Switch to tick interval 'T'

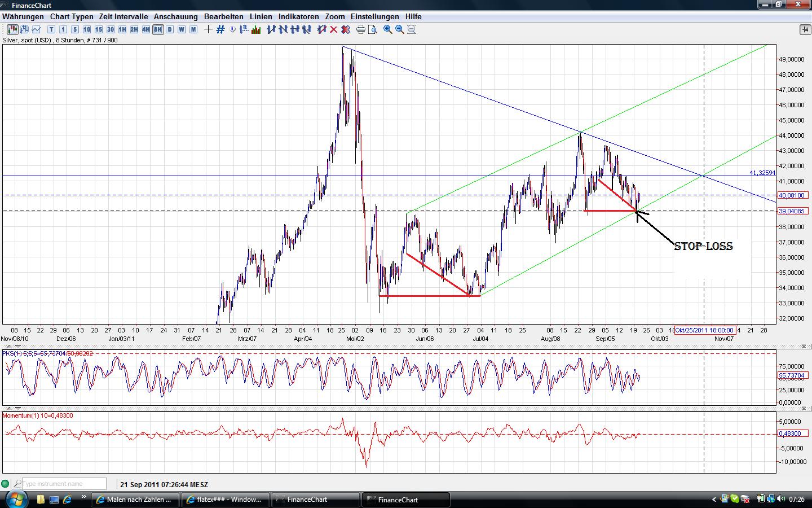tap(51, 29)
